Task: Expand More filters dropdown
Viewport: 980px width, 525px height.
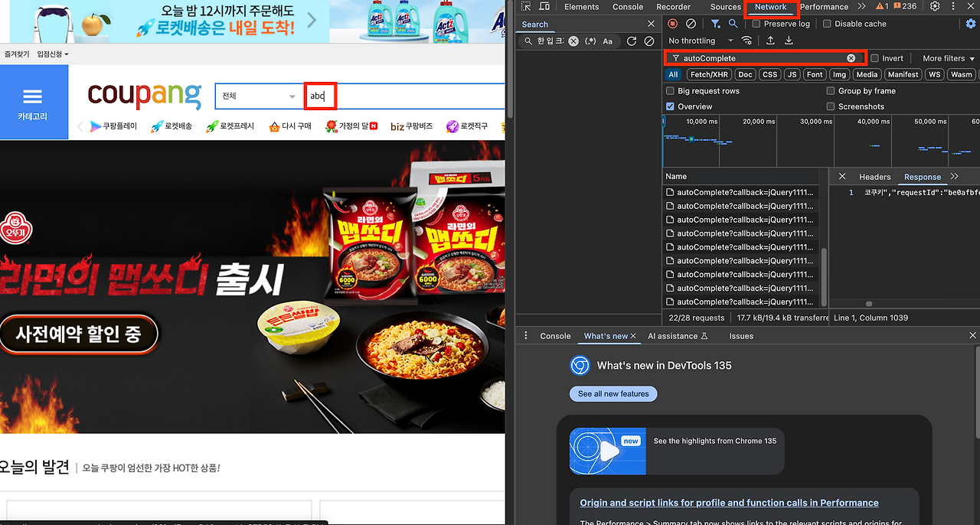Action: click(949, 58)
